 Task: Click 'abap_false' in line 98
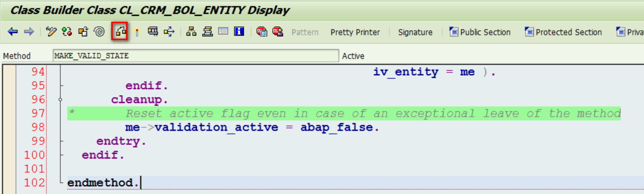click(x=336, y=127)
